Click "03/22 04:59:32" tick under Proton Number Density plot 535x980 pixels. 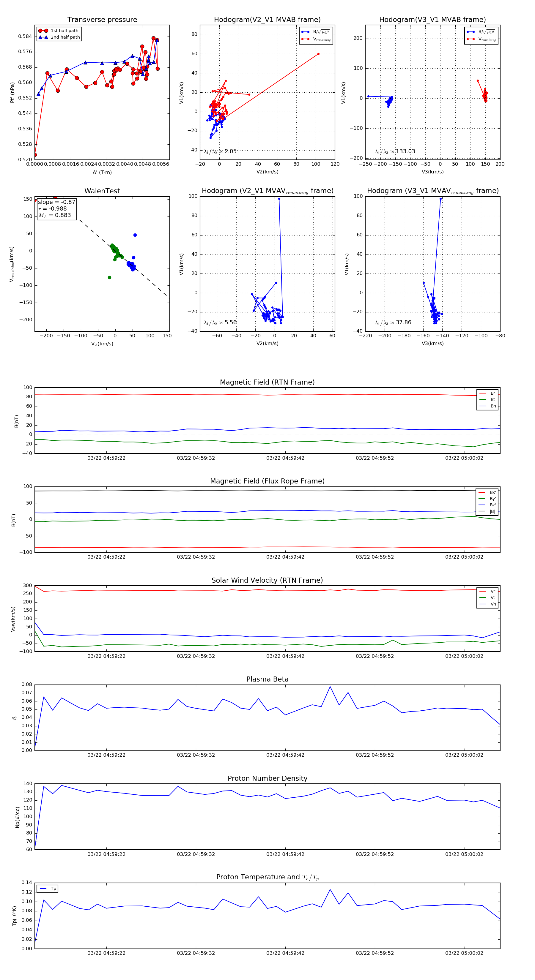(196, 854)
